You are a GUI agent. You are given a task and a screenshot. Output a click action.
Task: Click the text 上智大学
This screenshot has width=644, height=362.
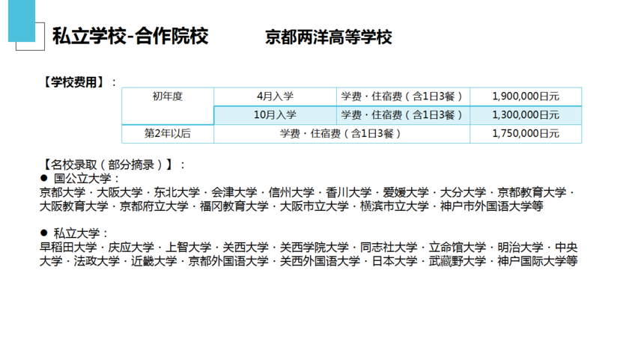coord(188,248)
